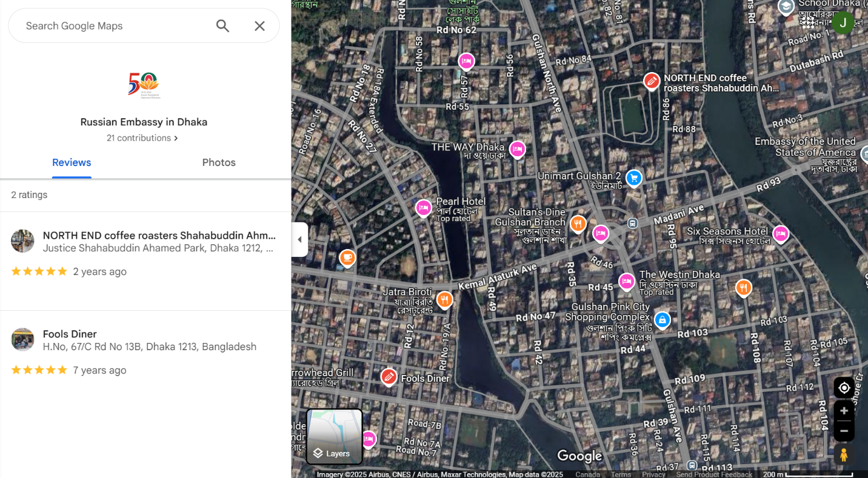Image resolution: width=868 pixels, height=478 pixels.
Task: Click the Gulshan North Ave road label
Action: pyautogui.click(x=547, y=73)
